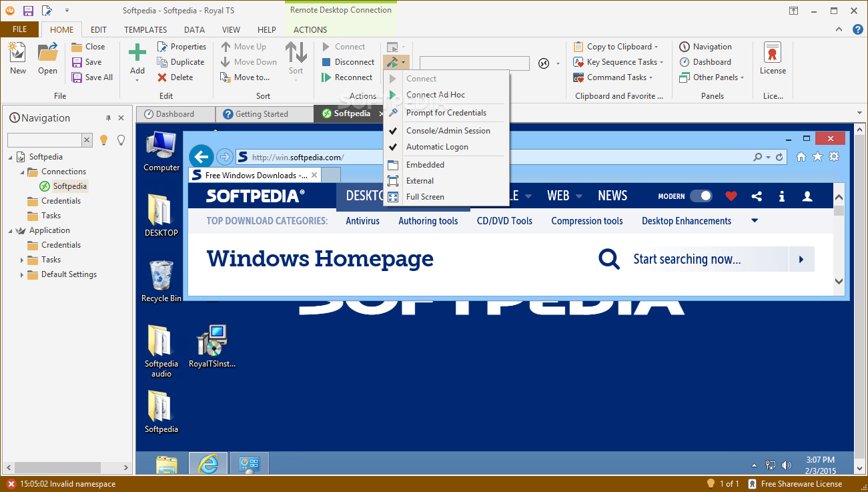Expand more download categories arrow on Softpedia page

tap(755, 221)
